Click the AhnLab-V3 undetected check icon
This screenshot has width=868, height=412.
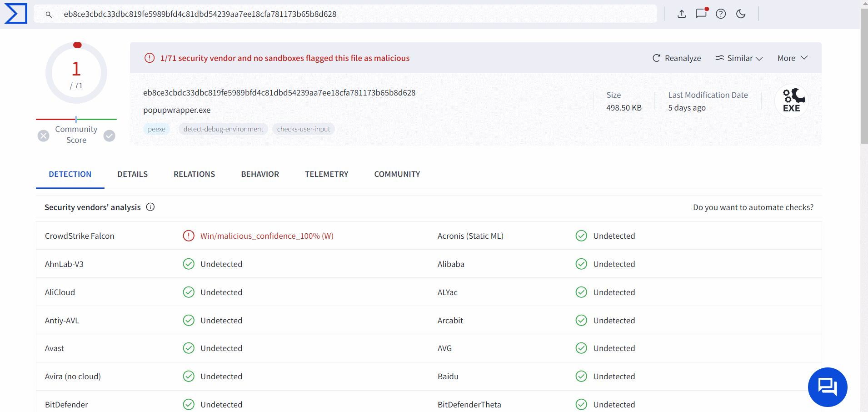click(x=189, y=264)
